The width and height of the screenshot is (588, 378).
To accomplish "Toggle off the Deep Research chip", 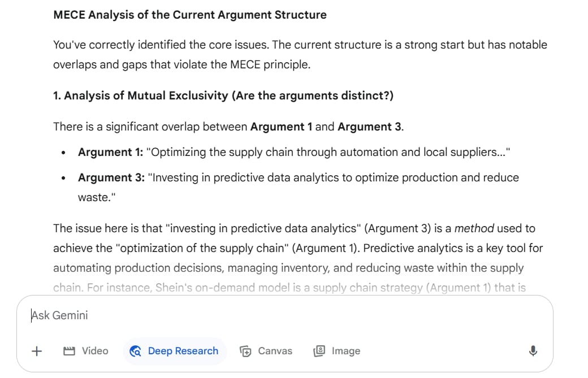I will 175,351.
